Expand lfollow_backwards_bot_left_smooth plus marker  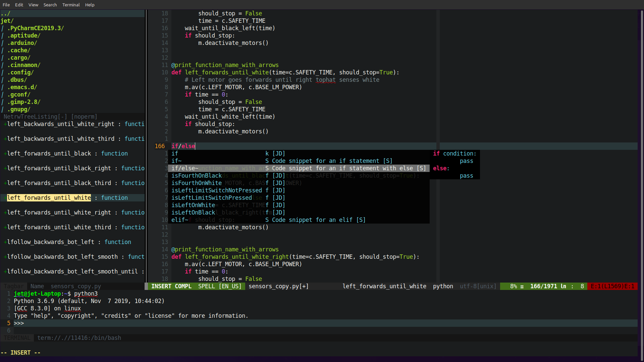5,257
